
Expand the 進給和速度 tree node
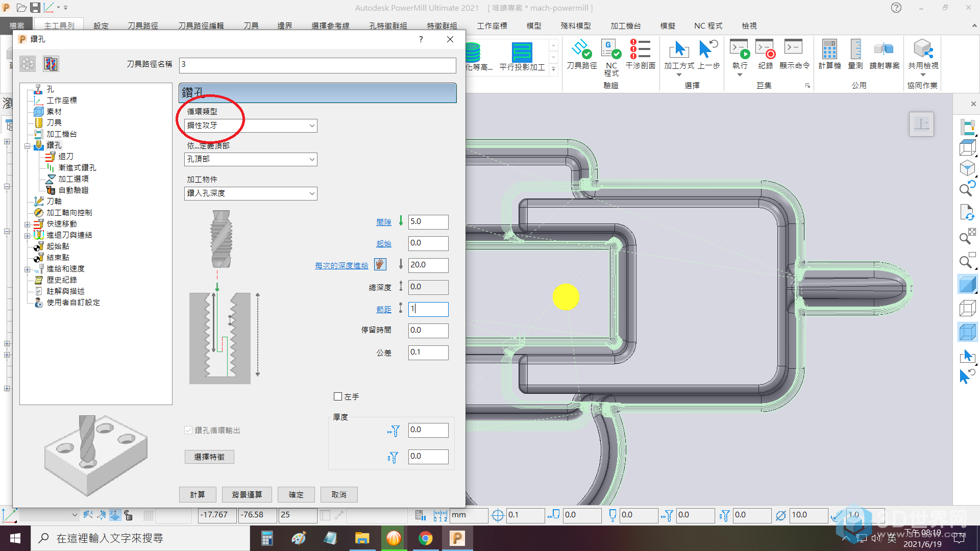[x=28, y=269]
